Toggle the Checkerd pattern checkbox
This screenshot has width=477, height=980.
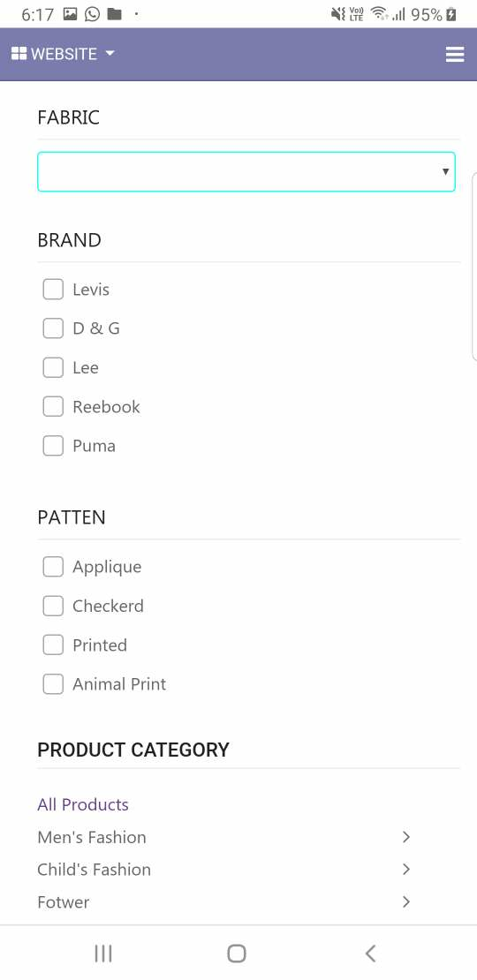pyautogui.click(x=53, y=606)
